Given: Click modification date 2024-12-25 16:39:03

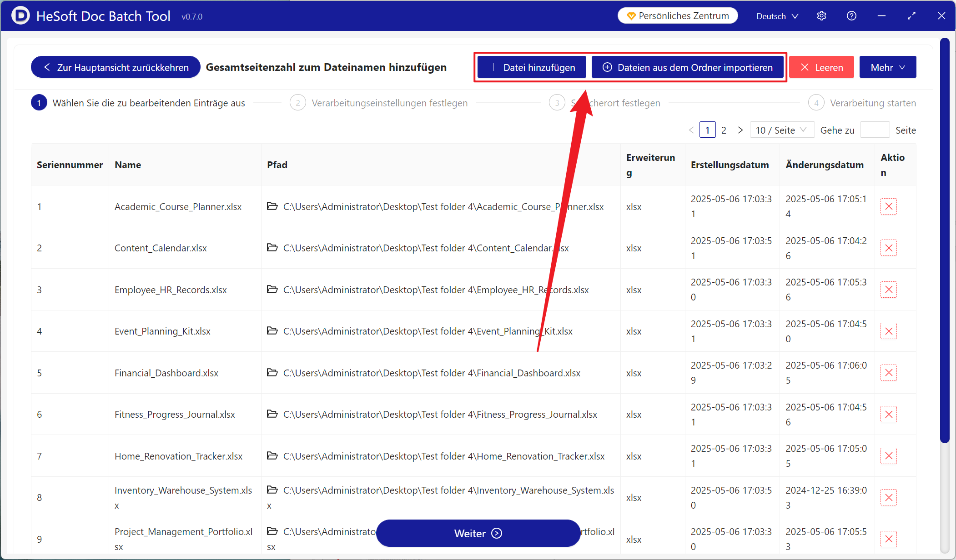Looking at the screenshot, I should [826, 497].
